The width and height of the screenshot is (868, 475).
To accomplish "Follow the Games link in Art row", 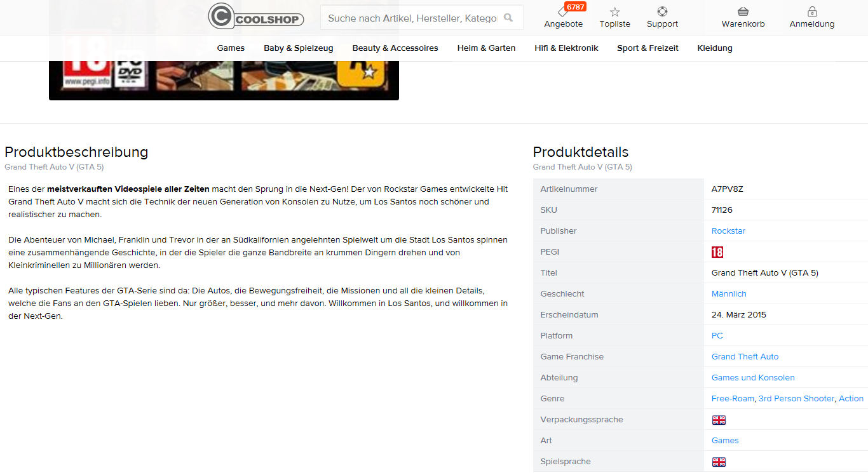I will click(725, 441).
